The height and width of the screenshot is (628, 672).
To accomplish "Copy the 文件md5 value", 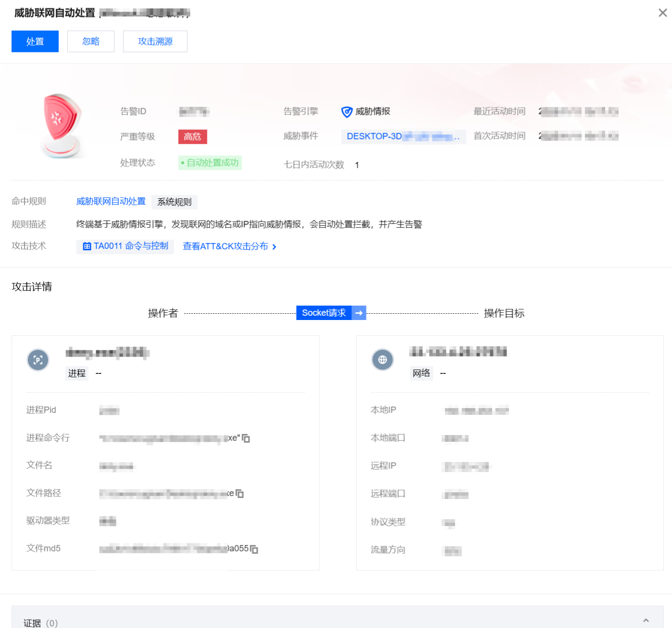I will [x=254, y=549].
